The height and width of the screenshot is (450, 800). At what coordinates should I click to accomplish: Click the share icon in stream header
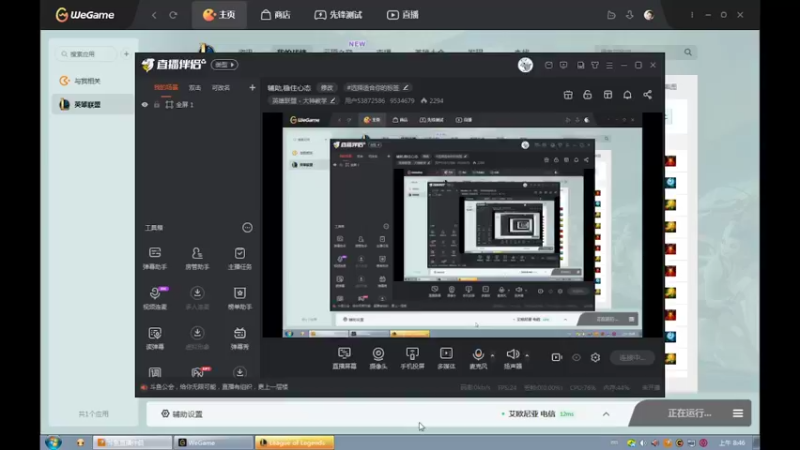[x=647, y=95]
